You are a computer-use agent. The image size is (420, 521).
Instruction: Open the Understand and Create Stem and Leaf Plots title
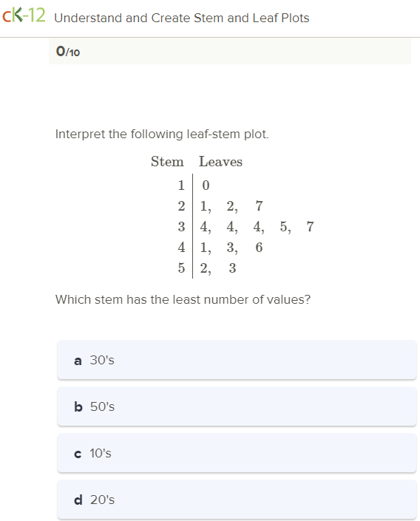(x=182, y=18)
